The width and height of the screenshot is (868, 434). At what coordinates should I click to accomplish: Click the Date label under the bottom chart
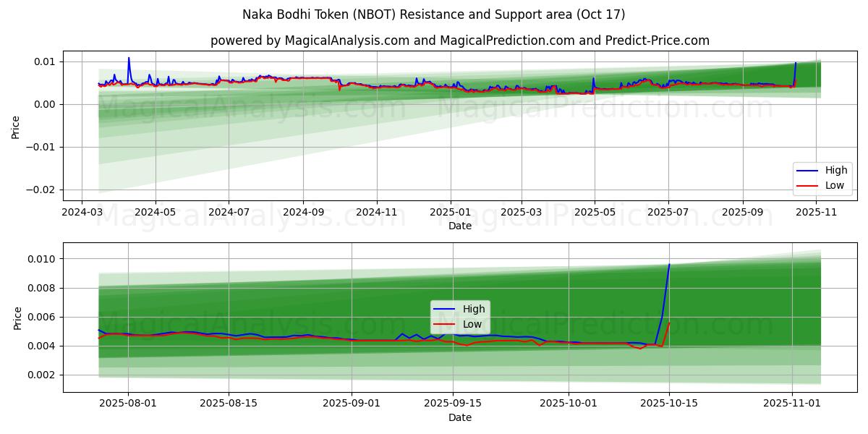click(x=459, y=417)
